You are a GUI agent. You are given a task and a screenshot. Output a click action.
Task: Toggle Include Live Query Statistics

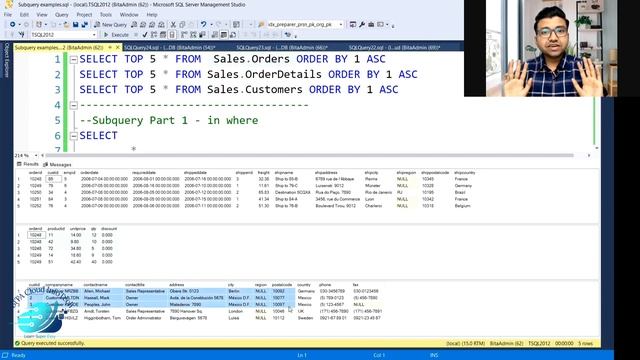(x=193, y=35)
